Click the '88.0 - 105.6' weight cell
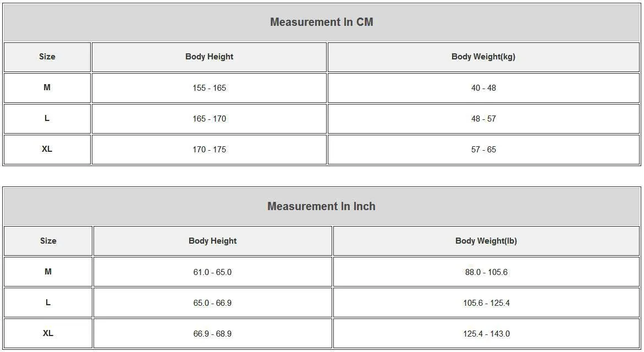Screen dimensions: 644x352 tap(486, 272)
